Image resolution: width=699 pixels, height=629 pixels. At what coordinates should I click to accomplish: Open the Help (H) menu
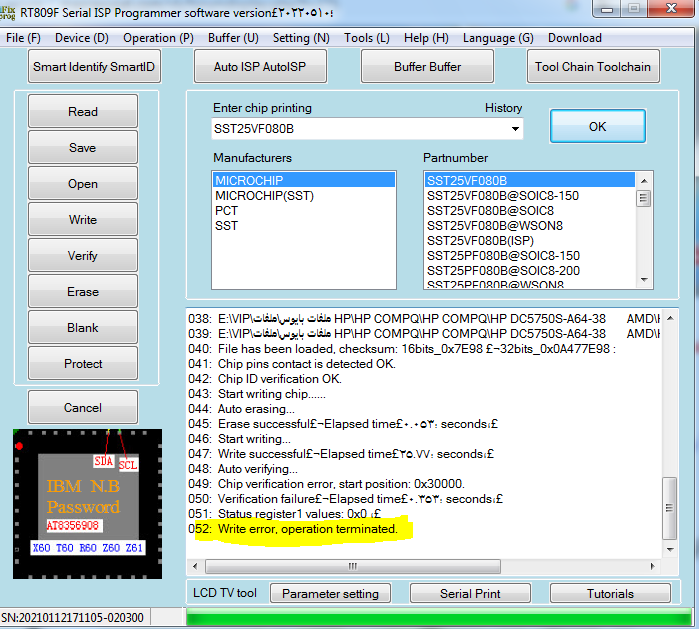click(426, 38)
